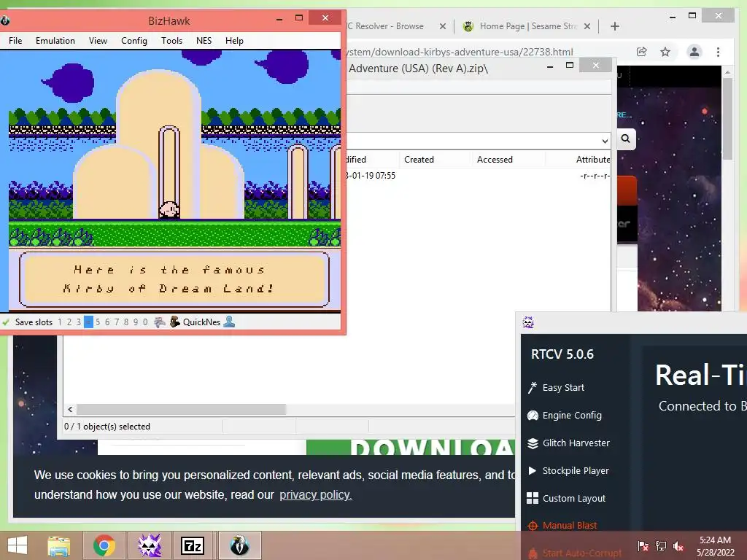Open Glitch Harvester in RTCV
This screenshot has width=747, height=560.
568,443
